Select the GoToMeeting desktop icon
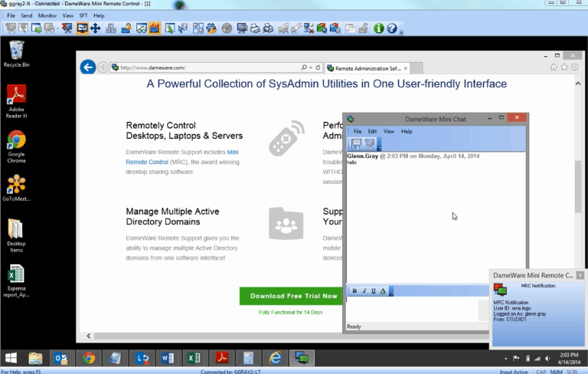588x374 pixels. (x=17, y=188)
